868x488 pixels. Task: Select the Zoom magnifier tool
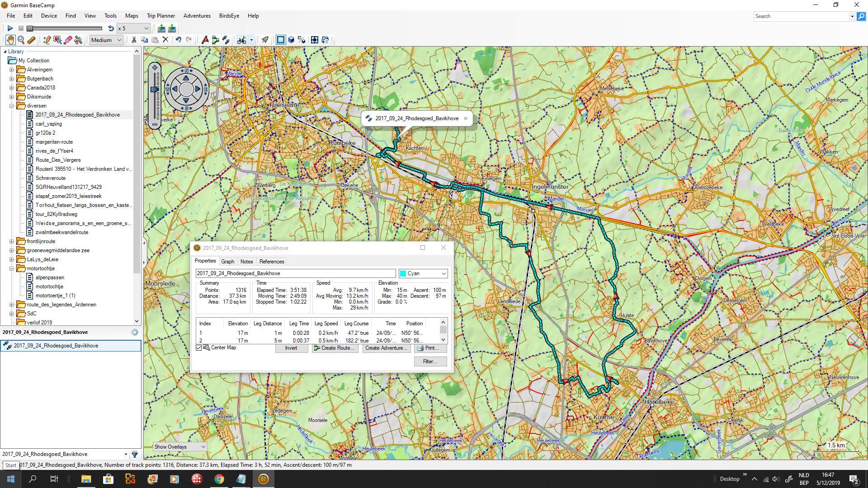coord(21,40)
